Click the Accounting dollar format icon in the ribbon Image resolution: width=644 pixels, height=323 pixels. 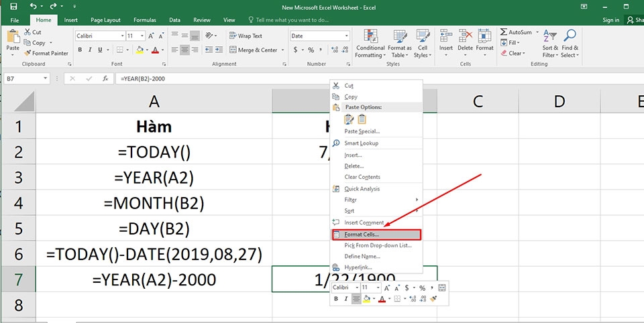tap(295, 50)
